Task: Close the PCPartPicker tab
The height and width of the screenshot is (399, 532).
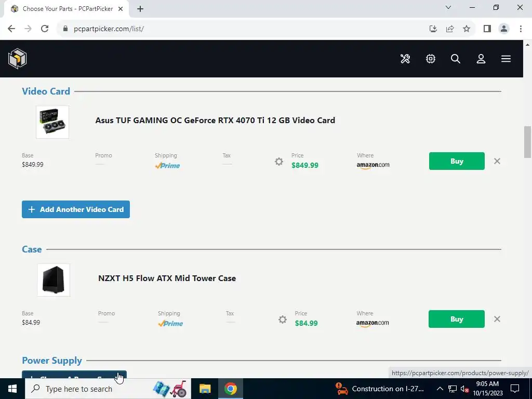Action: (121, 9)
